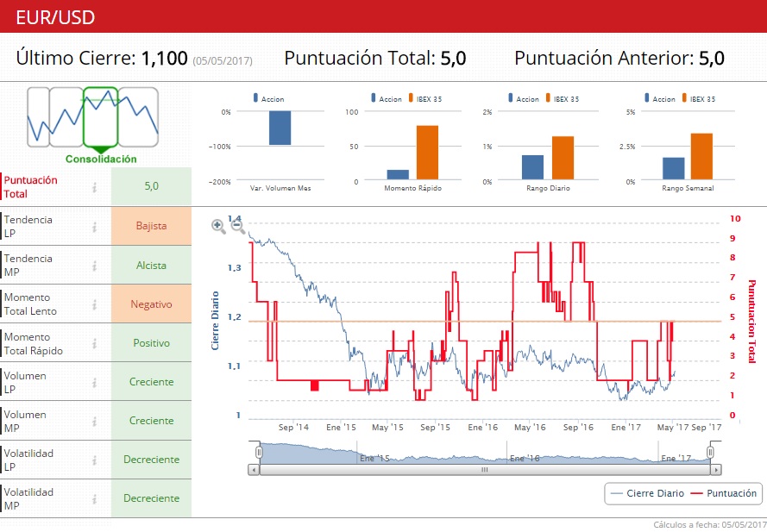
Task: Zoom out the chart with magnifier minus
Action: (x=238, y=226)
